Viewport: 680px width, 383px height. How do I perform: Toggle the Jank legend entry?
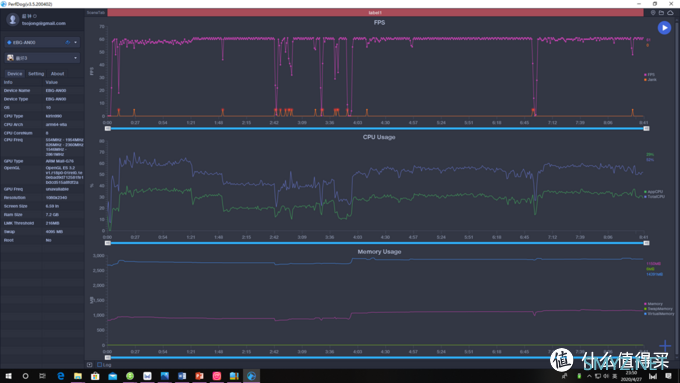tap(650, 80)
